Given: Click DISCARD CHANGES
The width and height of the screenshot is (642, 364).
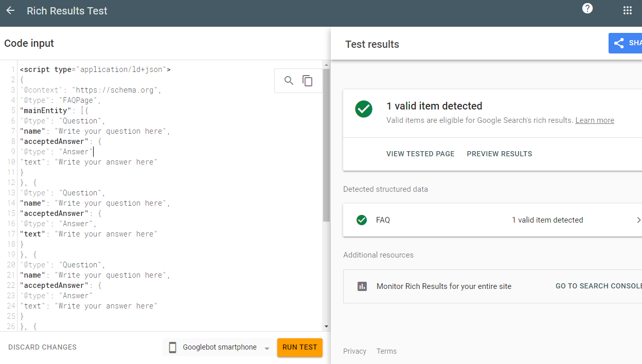Looking at the screenshot, I should pyautogui.click(x=42, y=347).
